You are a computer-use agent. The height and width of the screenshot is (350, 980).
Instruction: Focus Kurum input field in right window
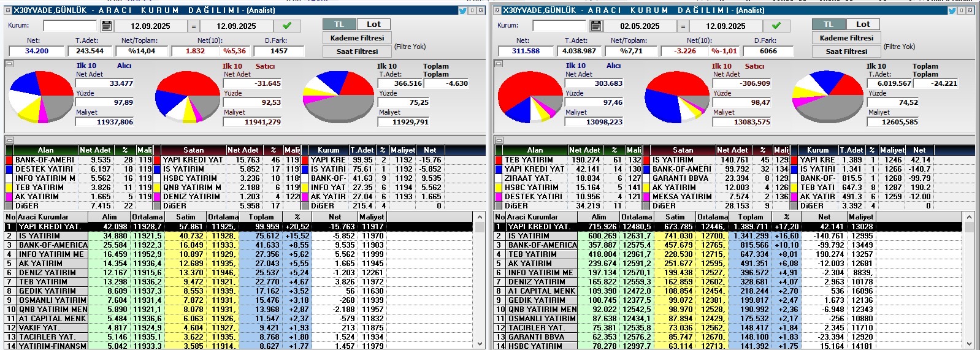click(559, 26)
